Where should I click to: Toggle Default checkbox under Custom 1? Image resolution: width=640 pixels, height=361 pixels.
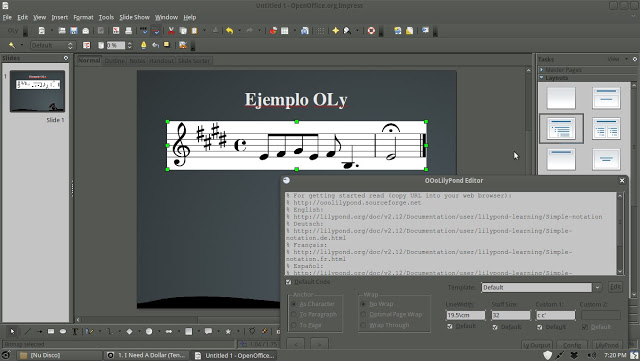pyautogui.click(x=540, y=327)
